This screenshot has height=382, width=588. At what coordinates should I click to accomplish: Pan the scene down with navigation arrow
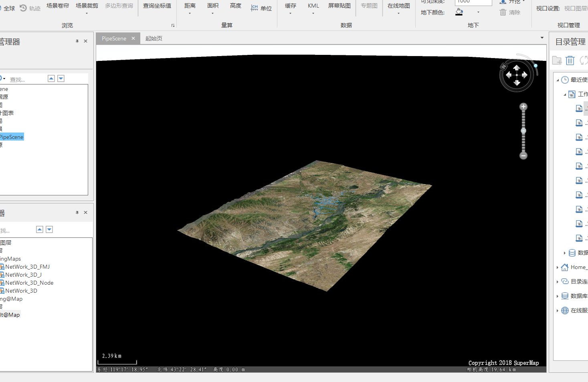[517, 83]
